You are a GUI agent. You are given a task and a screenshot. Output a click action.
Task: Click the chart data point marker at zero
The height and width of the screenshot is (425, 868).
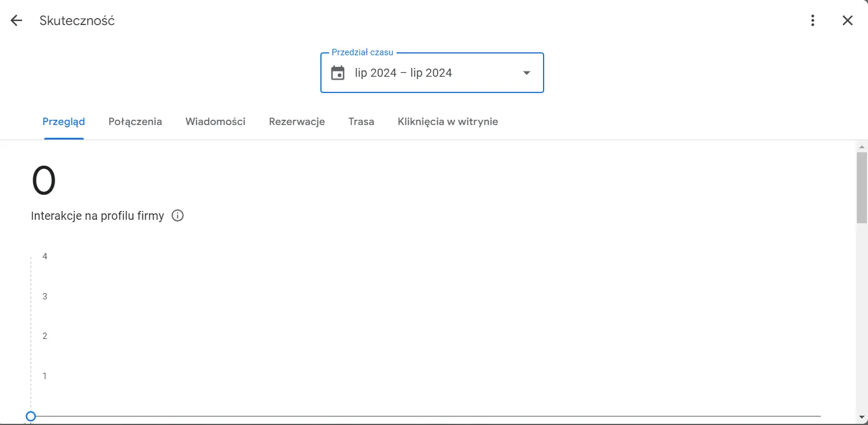tap(31, 416)
